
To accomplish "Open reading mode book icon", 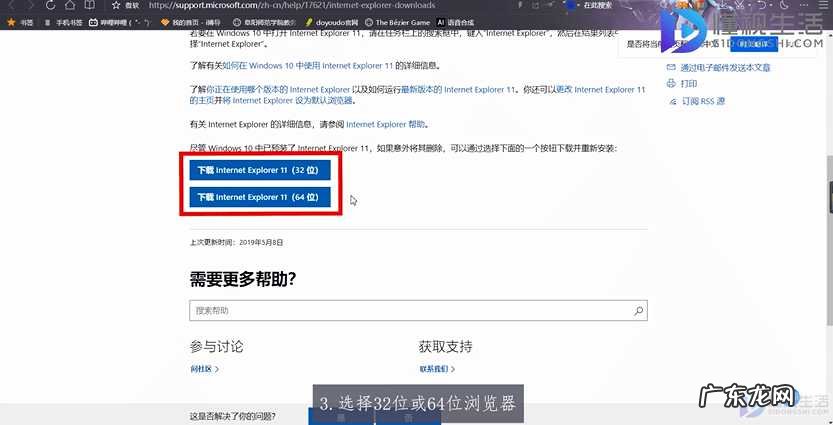I will pyautogui.click(x=90, y=5).
